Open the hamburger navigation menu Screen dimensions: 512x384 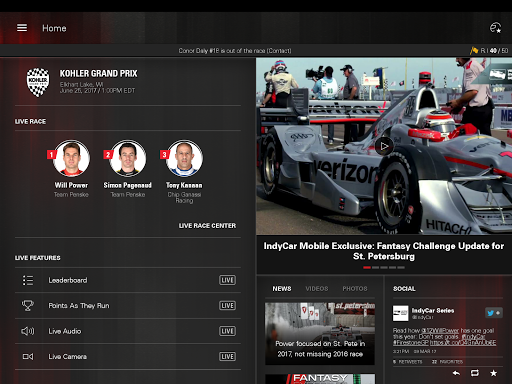[x=22, y=28]
